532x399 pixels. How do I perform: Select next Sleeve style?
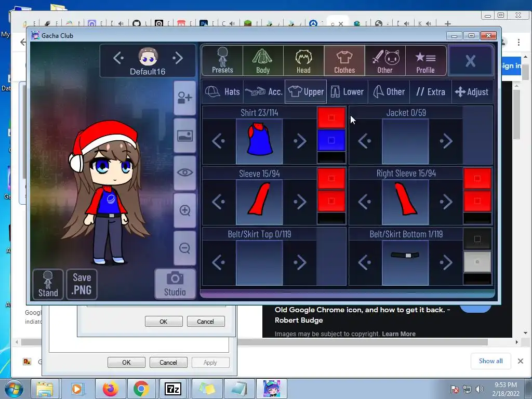tap(300, 202)
